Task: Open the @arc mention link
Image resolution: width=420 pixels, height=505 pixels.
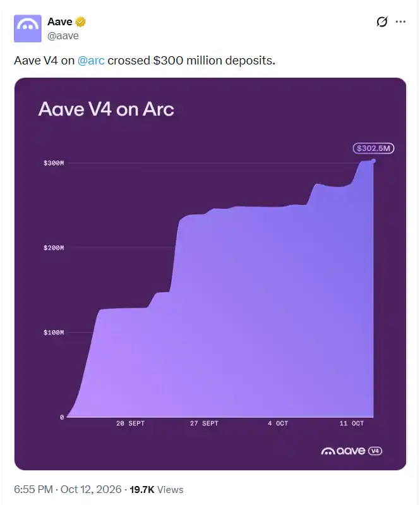Action: pos(91,61)
